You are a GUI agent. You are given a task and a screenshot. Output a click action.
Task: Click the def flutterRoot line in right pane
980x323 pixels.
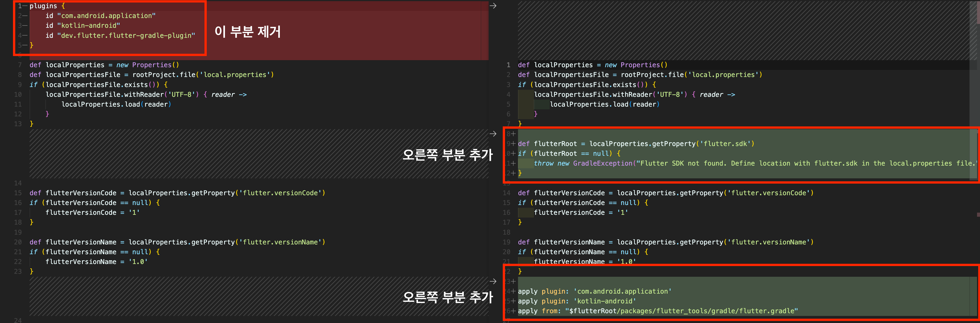(x=635, y=144)
